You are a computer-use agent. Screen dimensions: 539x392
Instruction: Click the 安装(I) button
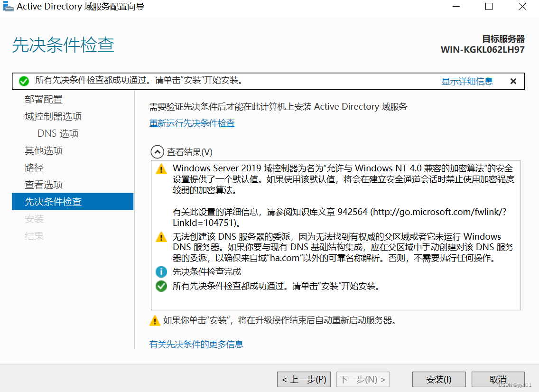tap(439, 379)
